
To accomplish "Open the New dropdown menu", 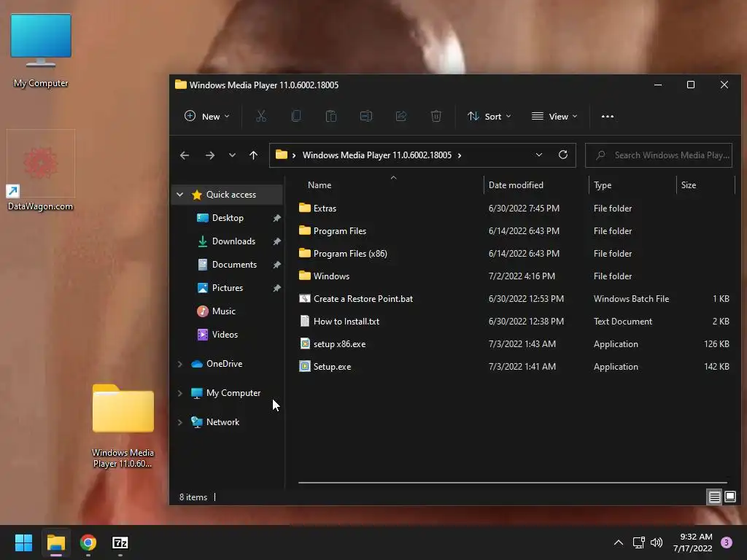I will tap(206, 116).
